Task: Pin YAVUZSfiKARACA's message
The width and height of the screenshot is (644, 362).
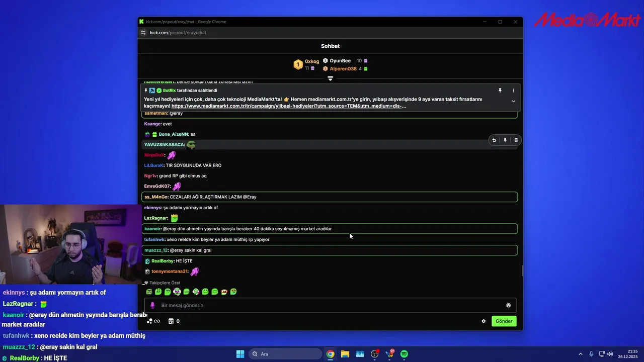Action: (x=505, y=140)
